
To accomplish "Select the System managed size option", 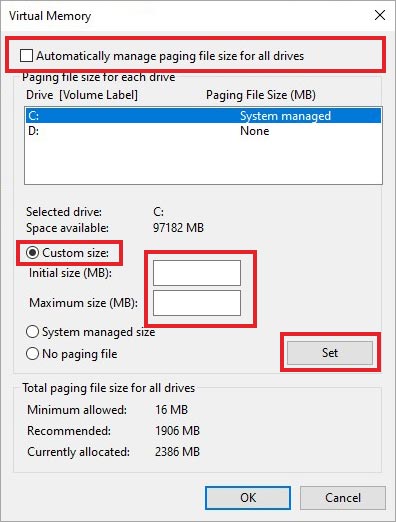I will (32, 332).
